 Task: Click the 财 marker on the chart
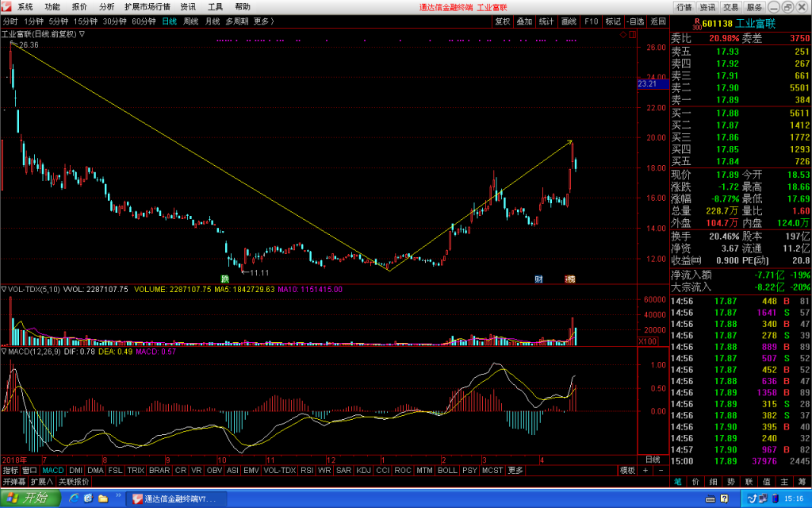tap(538, 279)
